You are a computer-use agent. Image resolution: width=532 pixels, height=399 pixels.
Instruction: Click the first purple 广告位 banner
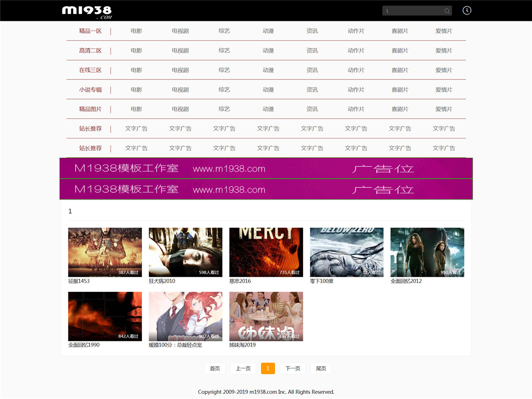266,168
